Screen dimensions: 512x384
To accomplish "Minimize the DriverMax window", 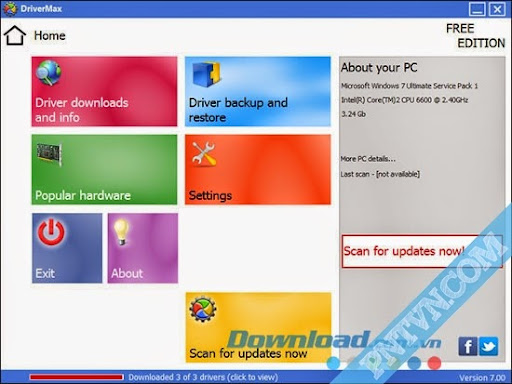I will tap(477, 9).
